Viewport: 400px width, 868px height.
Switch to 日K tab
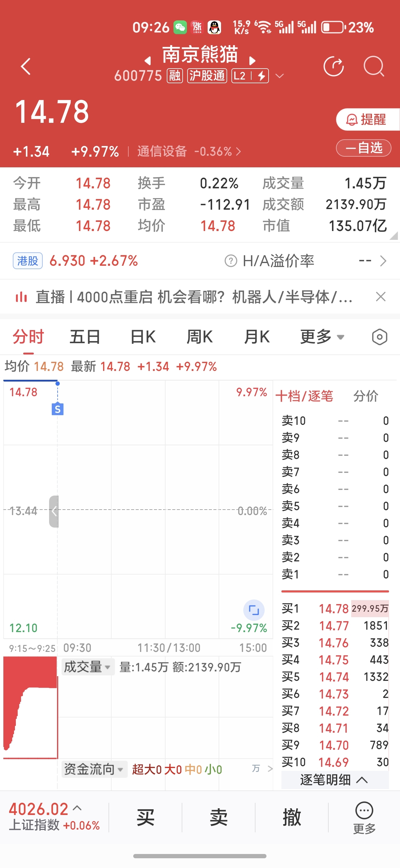(143, 336)
